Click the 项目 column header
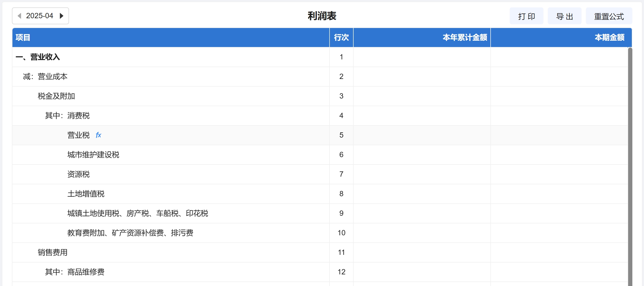644x286 pixels. 23,37
